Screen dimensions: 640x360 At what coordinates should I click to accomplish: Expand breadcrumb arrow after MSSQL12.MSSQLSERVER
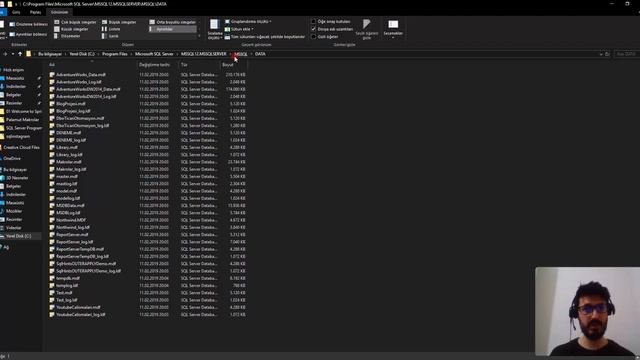231,54
